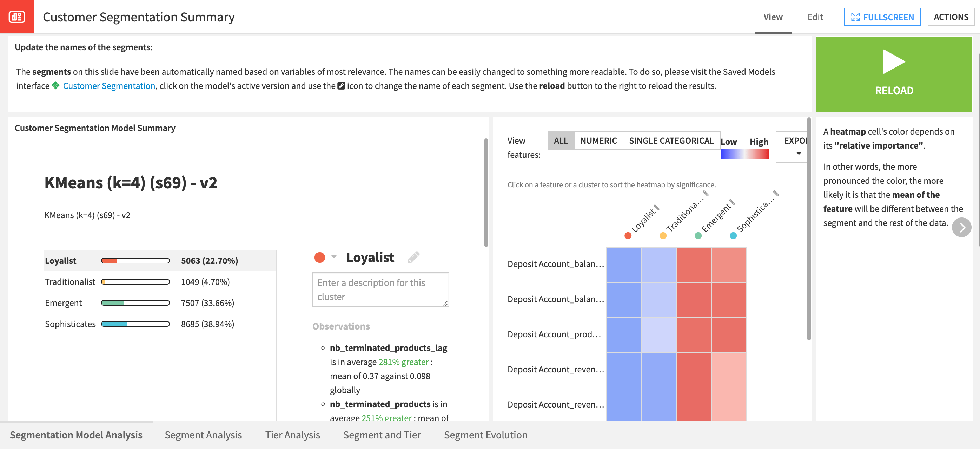Viewport: 980px width, 449px height.
Task: Click the pencil icon on the Traditiona heatmap header
Action: (706, 194)
